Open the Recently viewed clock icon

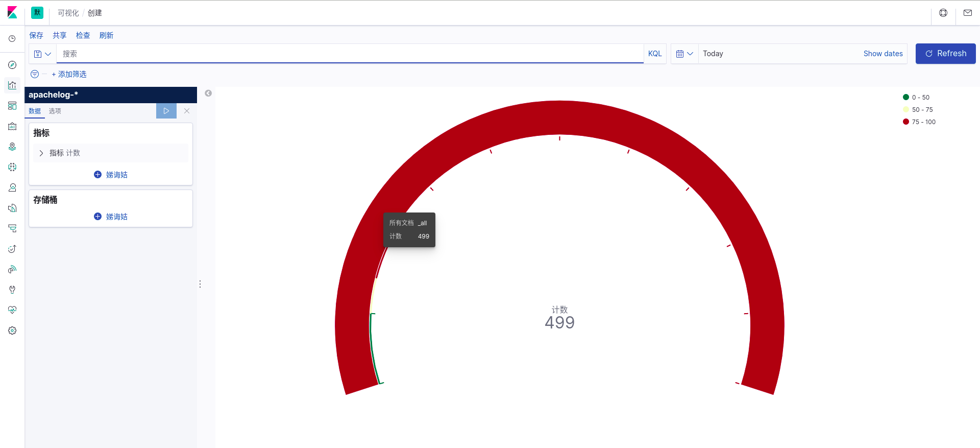12,39
